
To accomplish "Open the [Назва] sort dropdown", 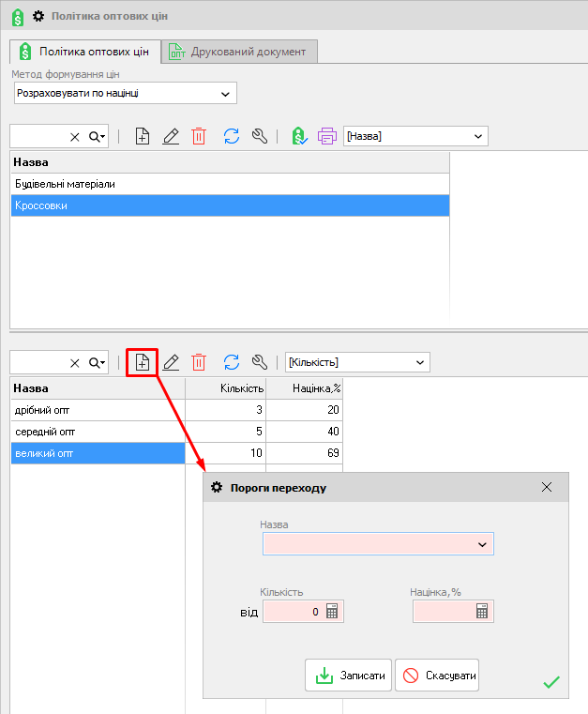I will 478,136.
